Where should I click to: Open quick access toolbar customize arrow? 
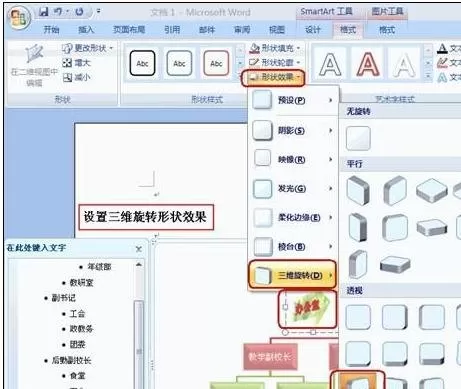point(99,11)
